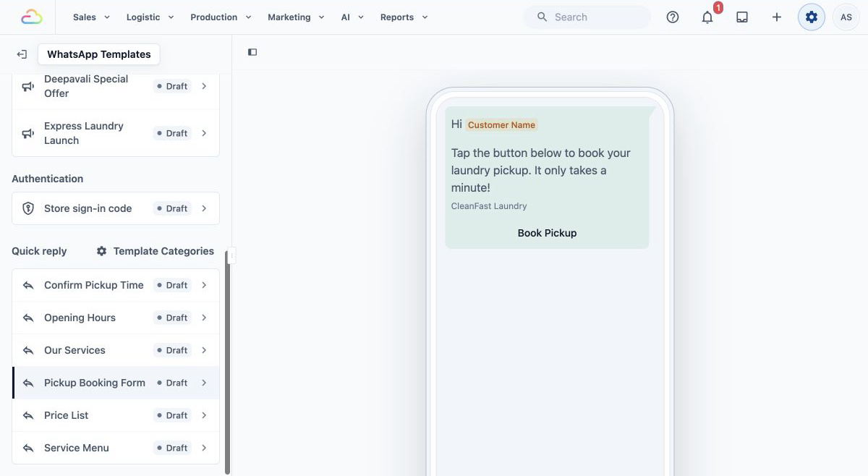868x476 pixels.
Task: Expand the Confirm Pickup Time chevron
Action: click(x=204, y=285)
